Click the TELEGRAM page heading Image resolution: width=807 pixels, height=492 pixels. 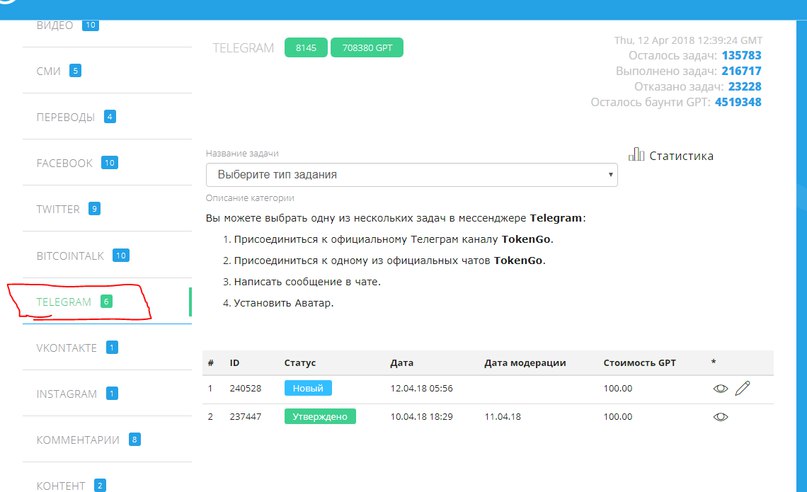click(x=243, y=48)
